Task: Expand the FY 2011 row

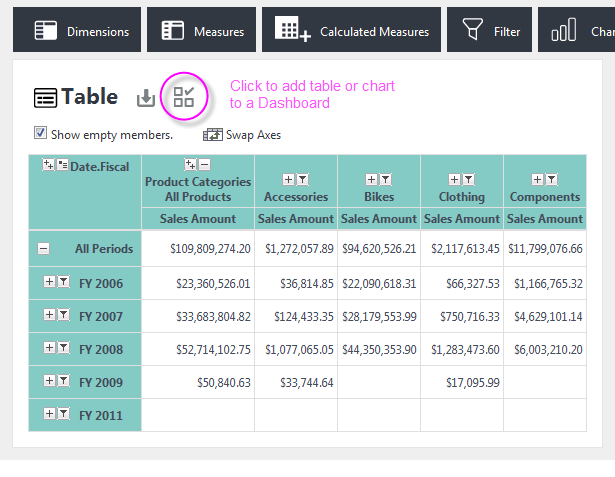Action: click(x=49, y=413)
